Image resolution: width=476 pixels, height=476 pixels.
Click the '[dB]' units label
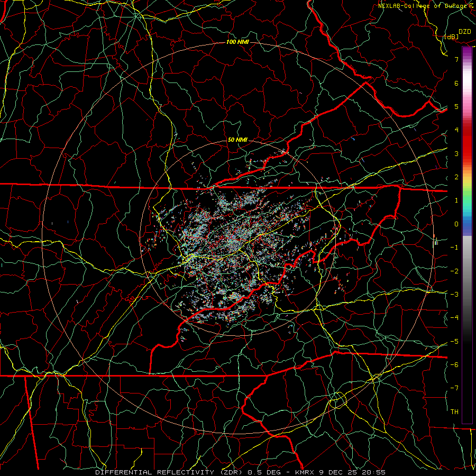(x=452, y=36)
